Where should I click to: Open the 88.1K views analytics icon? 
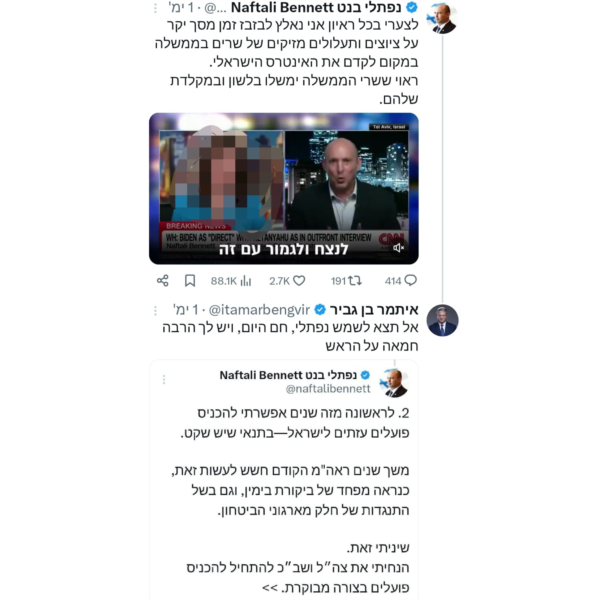coord(246,281)
